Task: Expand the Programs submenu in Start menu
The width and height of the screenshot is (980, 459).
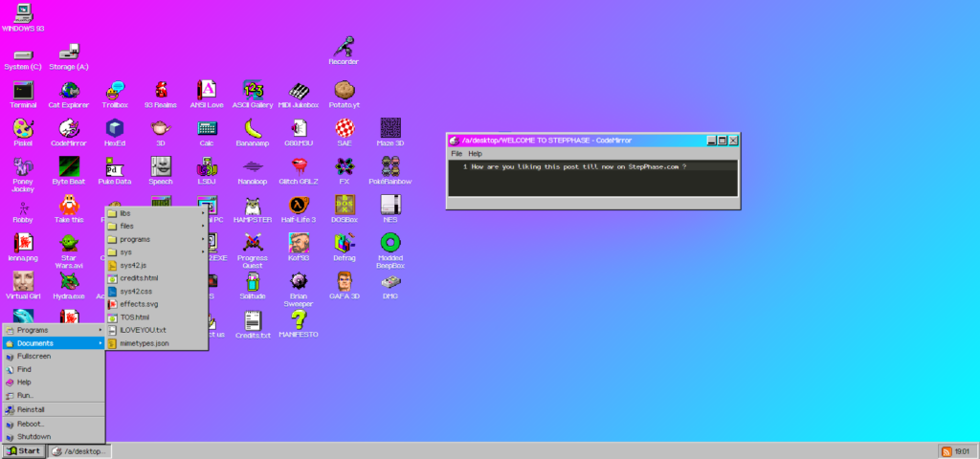Action: (54, 330)
